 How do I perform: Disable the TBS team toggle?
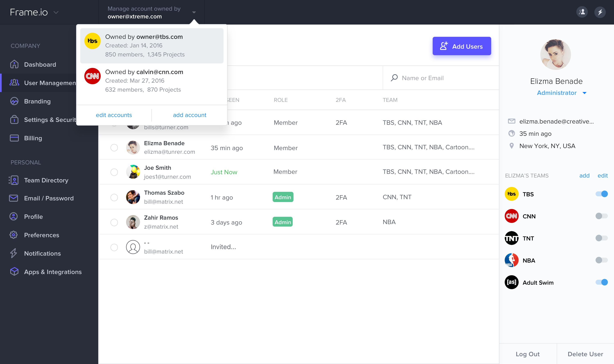point(601,194)
